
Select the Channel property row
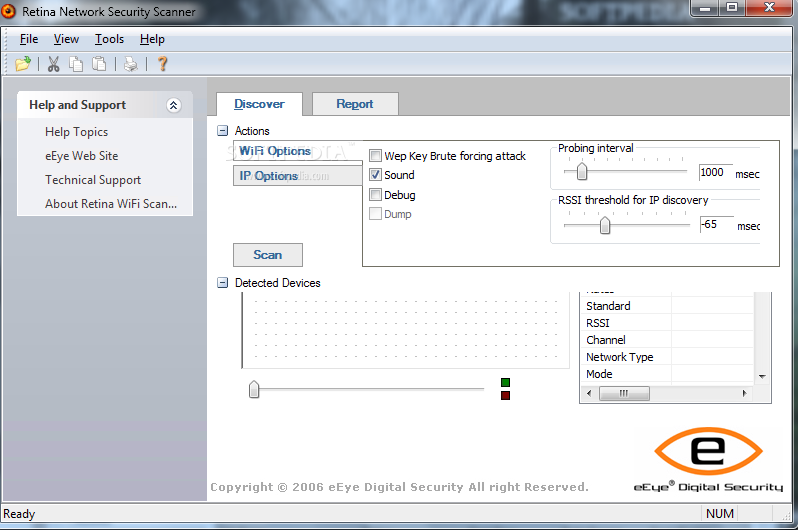(667, 340)
